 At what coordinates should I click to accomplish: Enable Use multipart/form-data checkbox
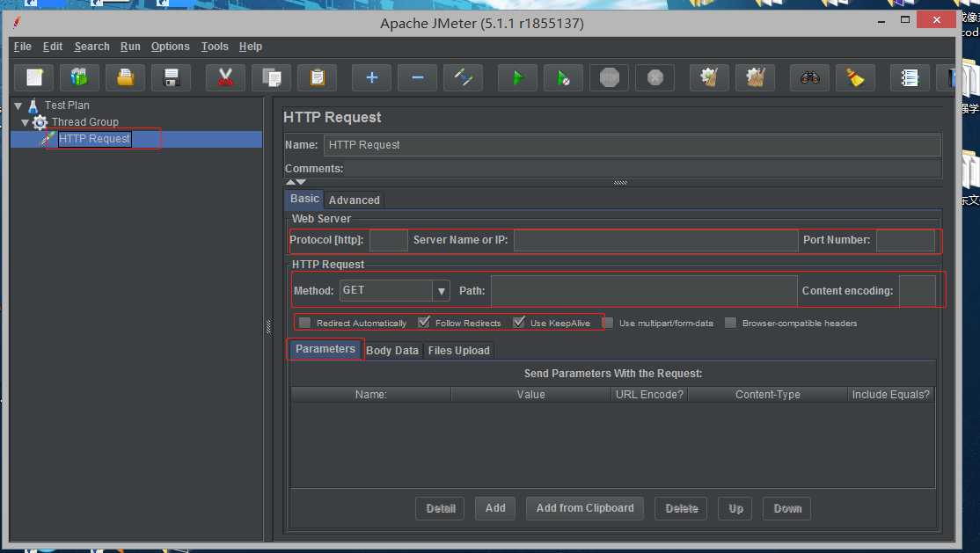608,323
